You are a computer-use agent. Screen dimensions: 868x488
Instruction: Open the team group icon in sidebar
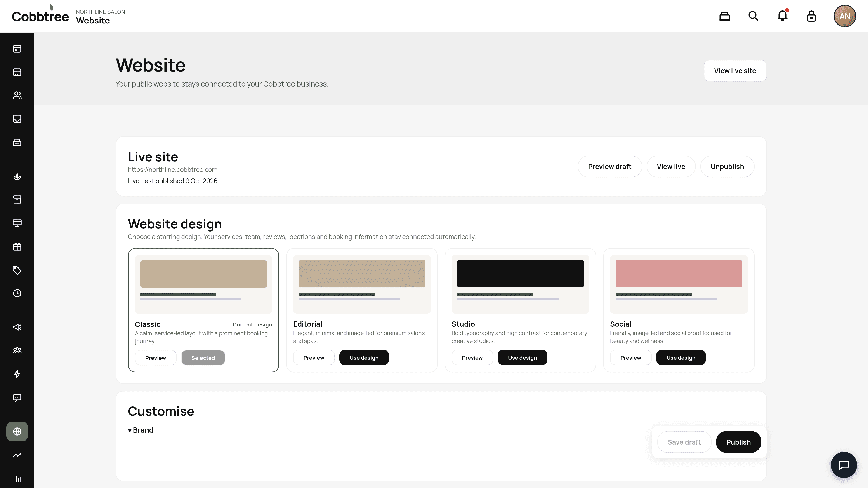pyautogui.click(x=17, y=351)
